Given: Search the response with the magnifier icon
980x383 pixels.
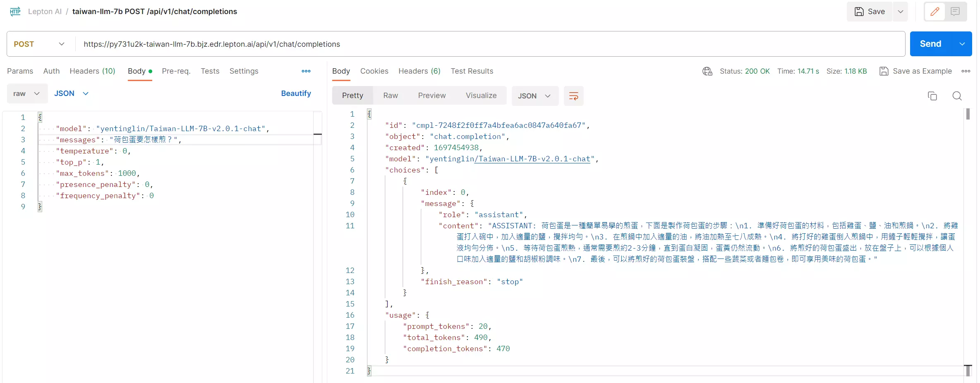Looking at the screenshot, I should tap(957, 96).
